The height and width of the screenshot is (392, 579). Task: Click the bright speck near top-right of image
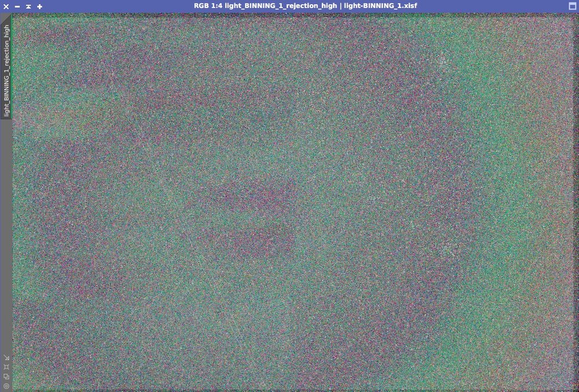click(443, 60)
